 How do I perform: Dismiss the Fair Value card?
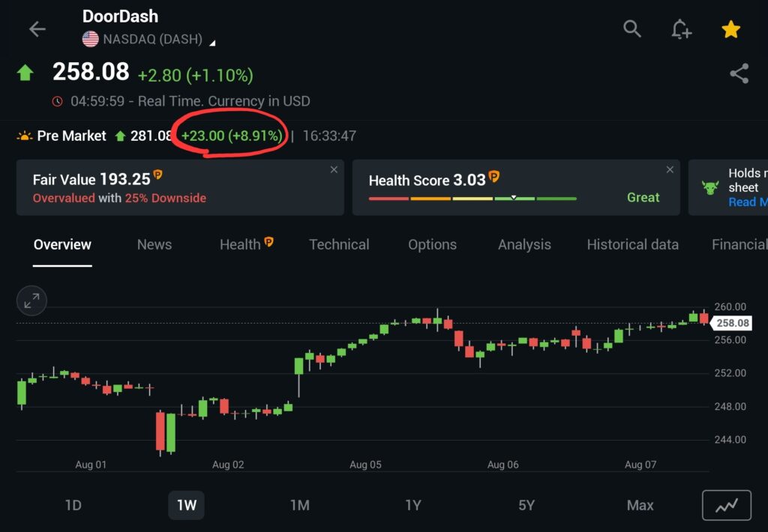click(334, 169)
